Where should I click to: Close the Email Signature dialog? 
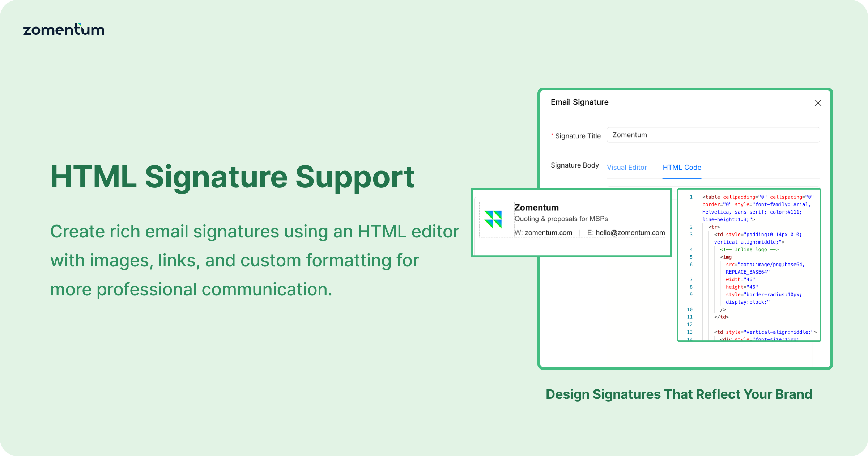pyautogui.click(x=818, y=103)
